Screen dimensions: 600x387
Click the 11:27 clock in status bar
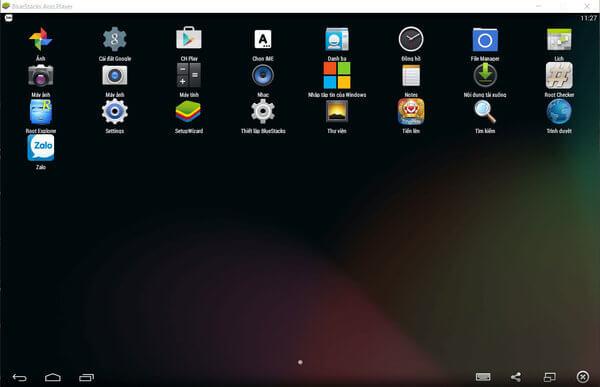[589, 18]
